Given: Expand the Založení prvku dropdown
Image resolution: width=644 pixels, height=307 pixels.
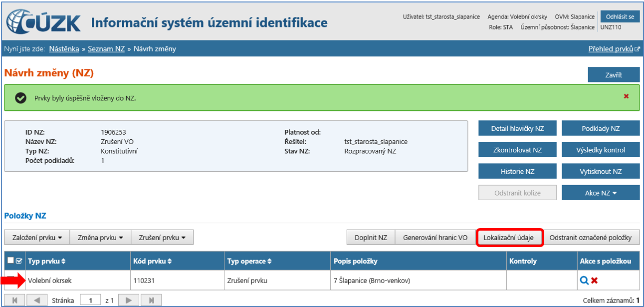Looking at the screenshot, I should point(36,238).
